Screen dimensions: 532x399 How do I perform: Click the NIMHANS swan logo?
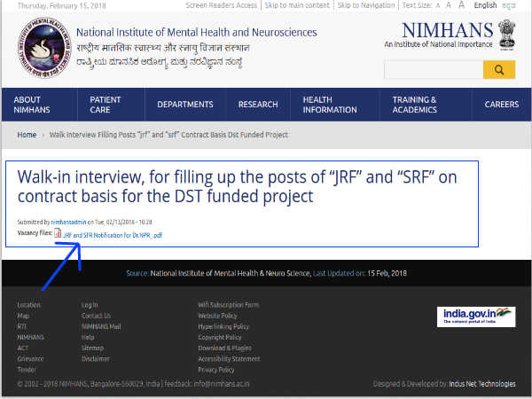(x=44, y=48)
